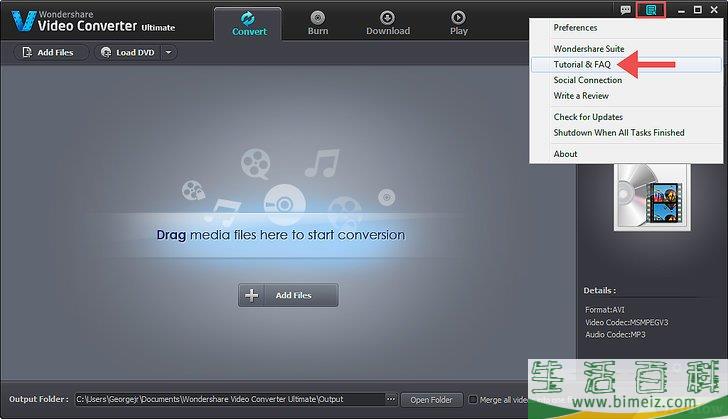This screenshot has width=728, height=419.
Task: Click the Format:AVI detail text
Action: 604,309
